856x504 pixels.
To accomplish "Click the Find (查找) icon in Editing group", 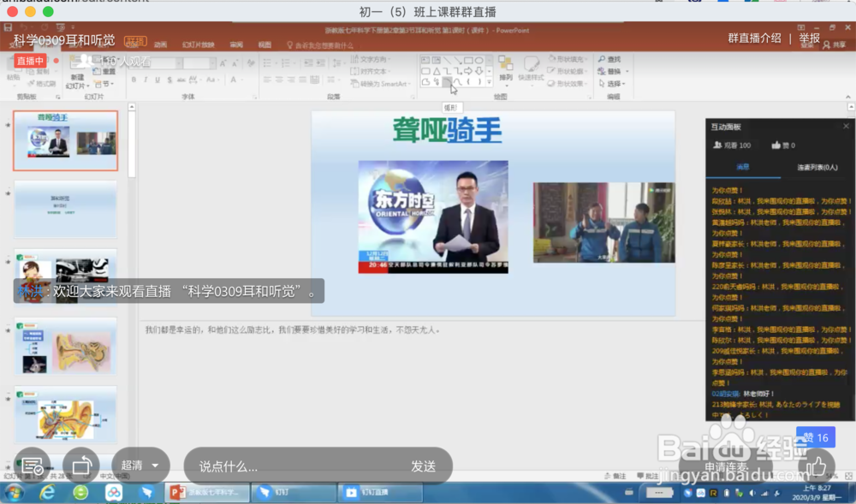I will tap(610, 60).
